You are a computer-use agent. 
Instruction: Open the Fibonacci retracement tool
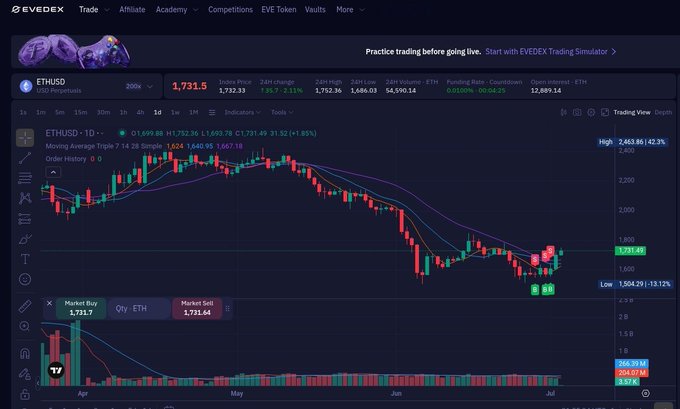pos(25,178)
